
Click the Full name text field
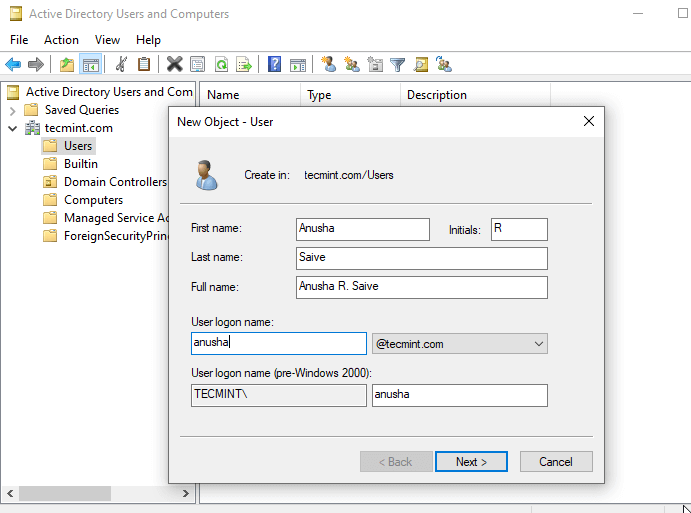422,287
